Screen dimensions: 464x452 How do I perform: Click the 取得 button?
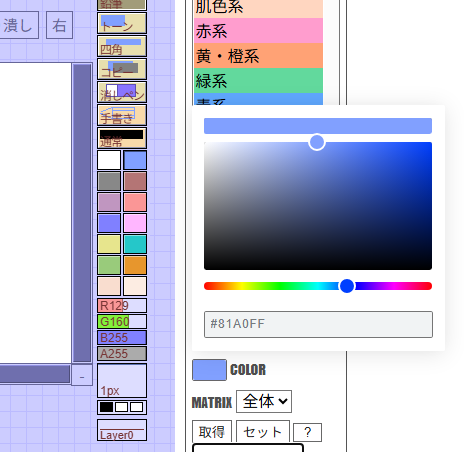point(212,432)
